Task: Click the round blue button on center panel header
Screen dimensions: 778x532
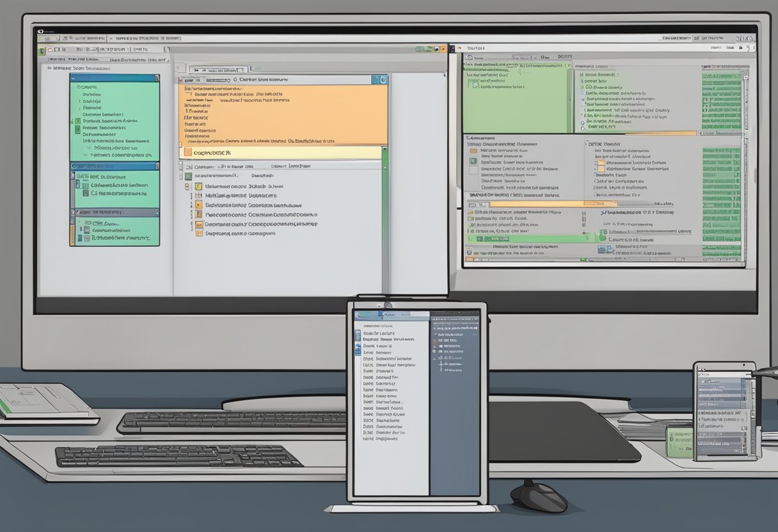Action: [383, 80]
